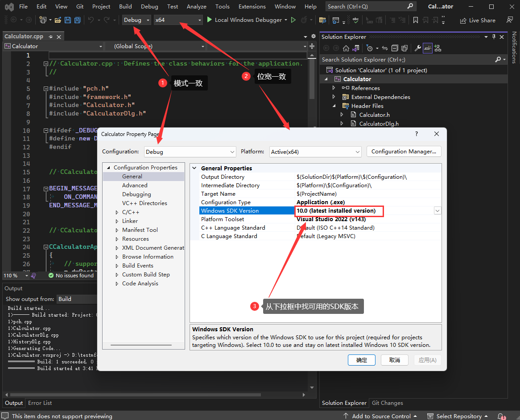Open the Windows SDK Version dropdown arrow
This screenshot has height=420, width=520.
[437, 211]
